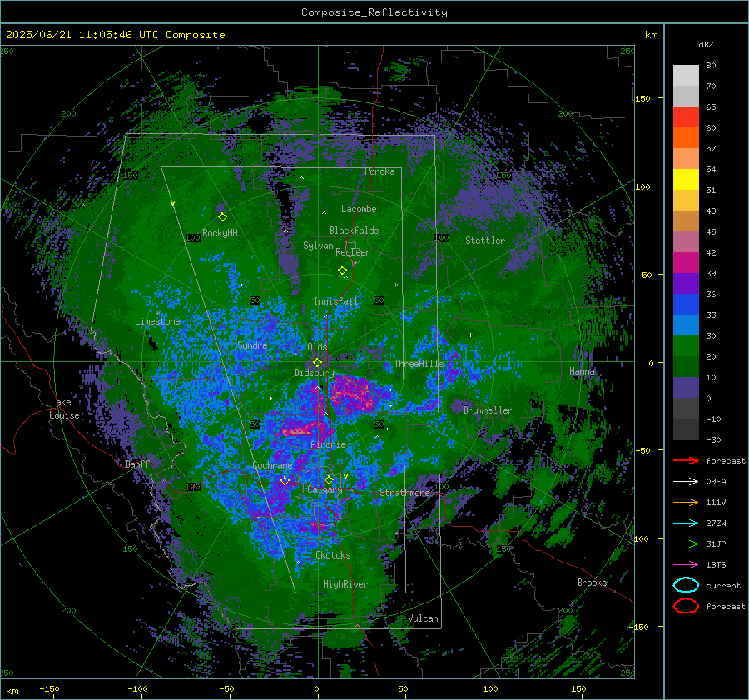Click yellow diamond marker below Cochrane
The height and width of the screenshot is (700, 749).
click(x=285, y=481)
